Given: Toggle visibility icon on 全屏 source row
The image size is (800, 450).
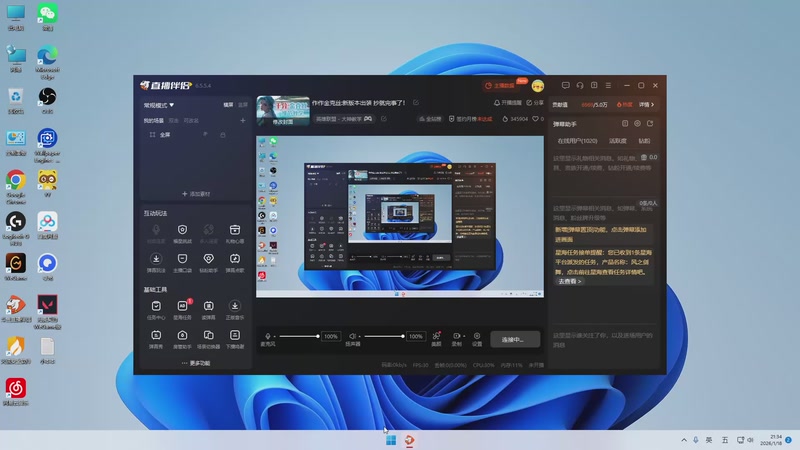Looking at the screenshot, I should point(205,135).
